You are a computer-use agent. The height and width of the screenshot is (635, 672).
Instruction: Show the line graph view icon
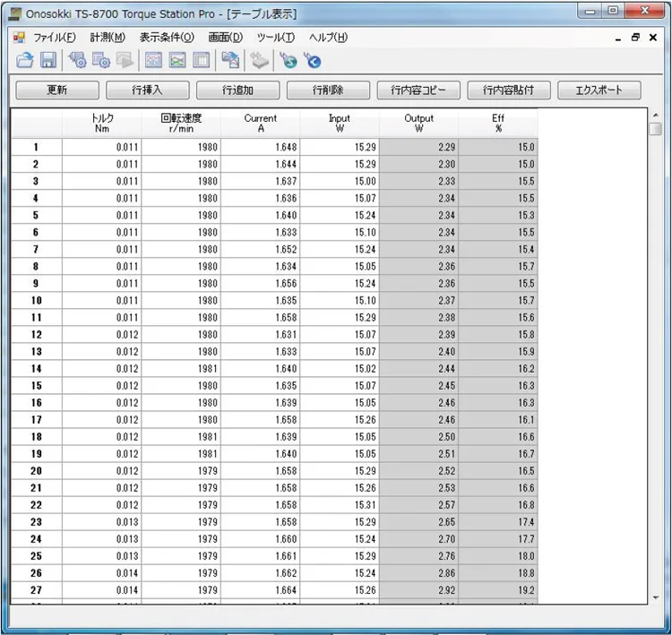point(153,60)
